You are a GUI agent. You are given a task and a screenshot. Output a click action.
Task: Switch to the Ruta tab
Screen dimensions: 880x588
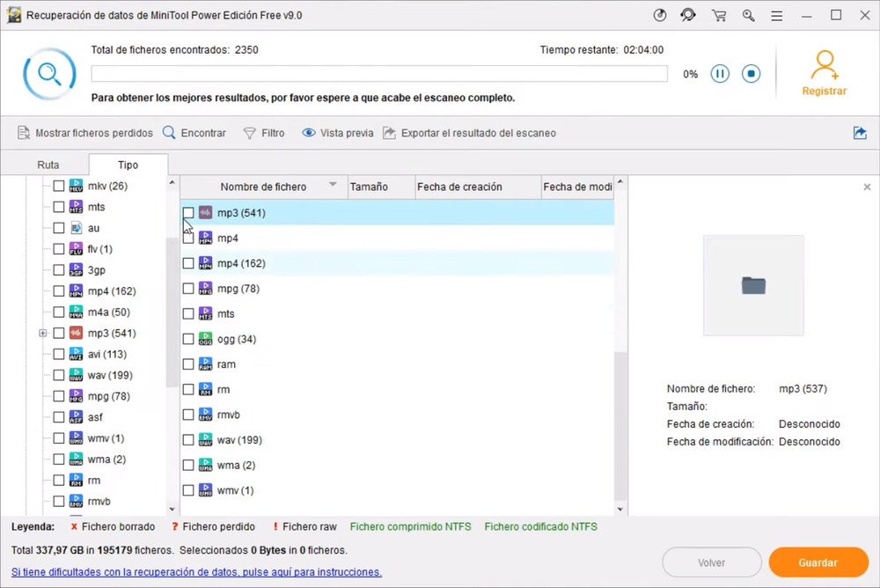tap(48, 165)
